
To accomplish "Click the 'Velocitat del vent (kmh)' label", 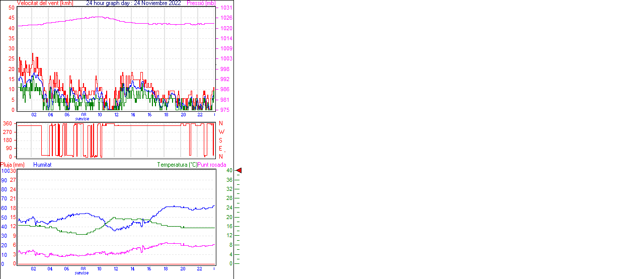I will (45, 3).
